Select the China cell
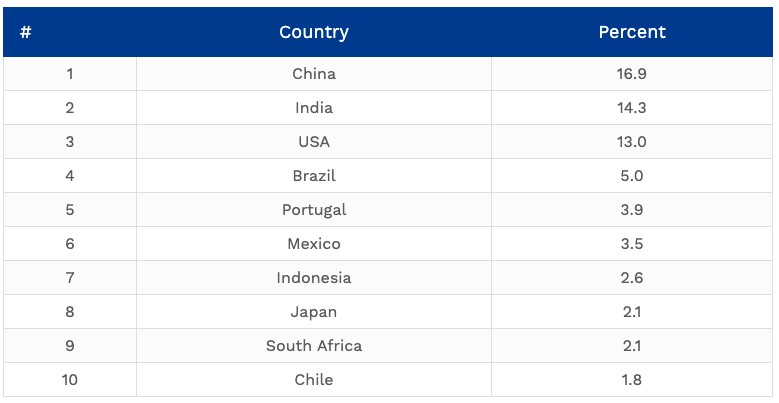This screenshot has height=403, width=779. click(x=314, y=74)
